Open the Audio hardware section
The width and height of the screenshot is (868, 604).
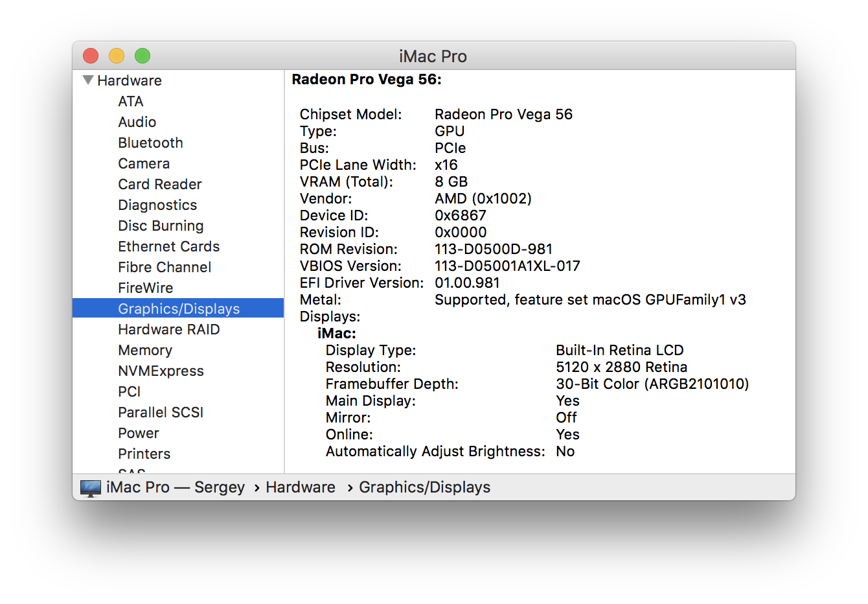pyautogui.click(x=137, y=122)
